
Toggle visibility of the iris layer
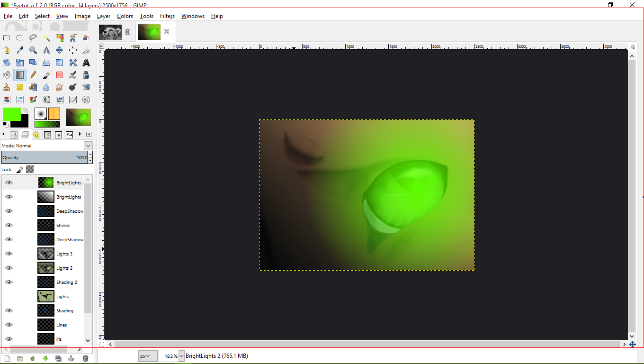coord(9,339)
